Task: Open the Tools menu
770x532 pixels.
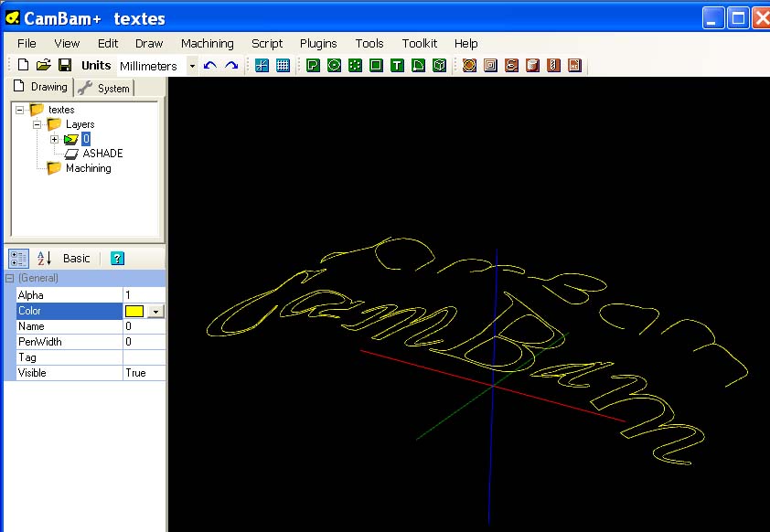Action: pos(369,44)
